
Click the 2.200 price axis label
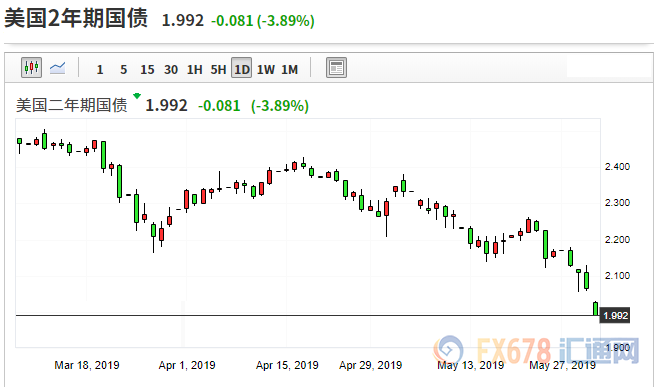click(617, 240)
